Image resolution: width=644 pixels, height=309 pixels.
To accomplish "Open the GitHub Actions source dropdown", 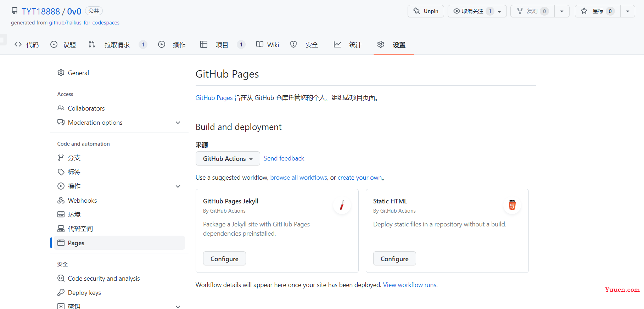I will pos(228,158).
